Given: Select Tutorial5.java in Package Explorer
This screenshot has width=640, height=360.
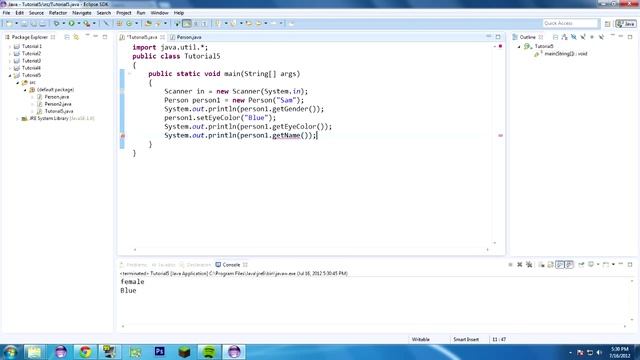Looking at the screenshot, I should [59, 111].
